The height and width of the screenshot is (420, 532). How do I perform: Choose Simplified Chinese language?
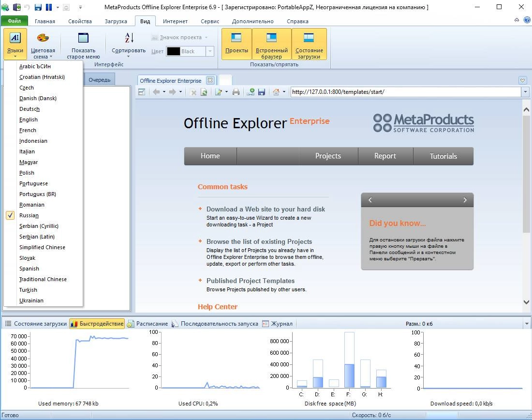tap(44, 247)
